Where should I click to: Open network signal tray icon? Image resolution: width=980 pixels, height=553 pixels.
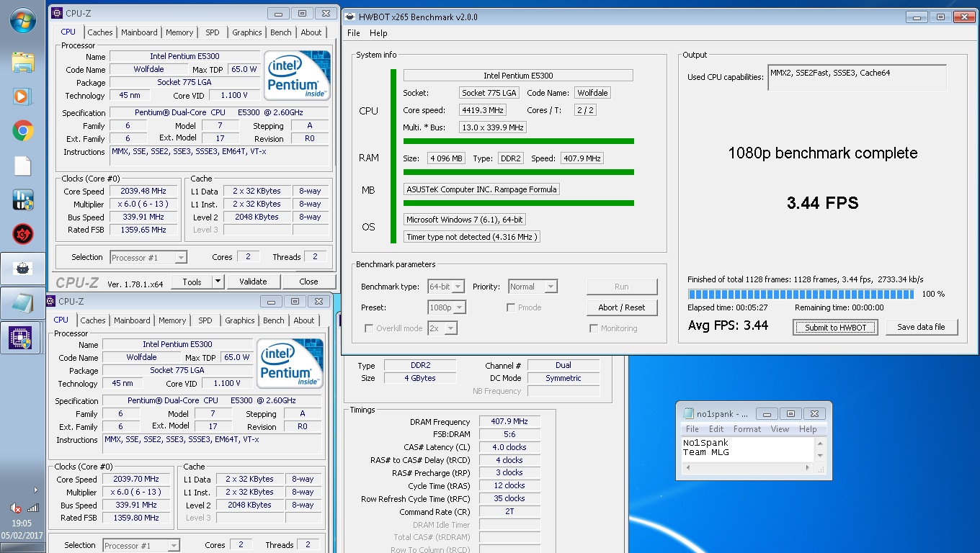32,508
